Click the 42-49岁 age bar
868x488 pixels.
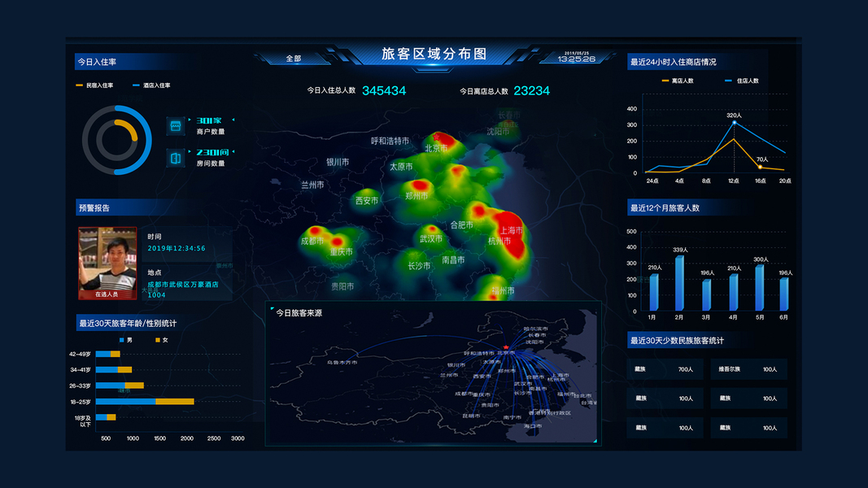(x=108, y=354)
